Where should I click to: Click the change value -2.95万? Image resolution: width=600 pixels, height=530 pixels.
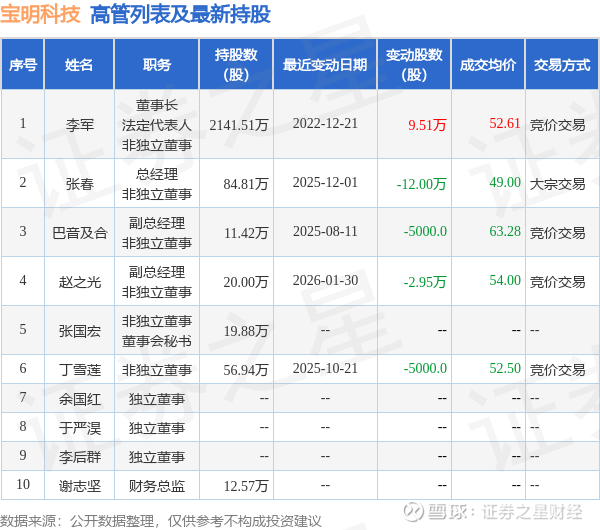(425, 282)
